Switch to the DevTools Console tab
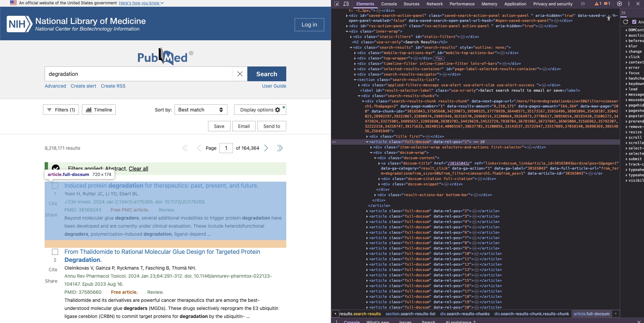This screenshot has height=323, width=644. click(x=389, y=4)
